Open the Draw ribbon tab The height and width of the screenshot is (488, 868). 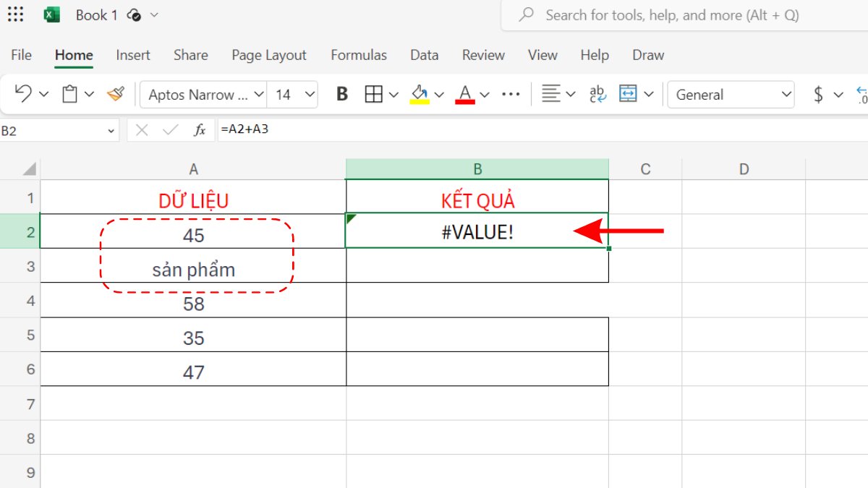point(647,55)
